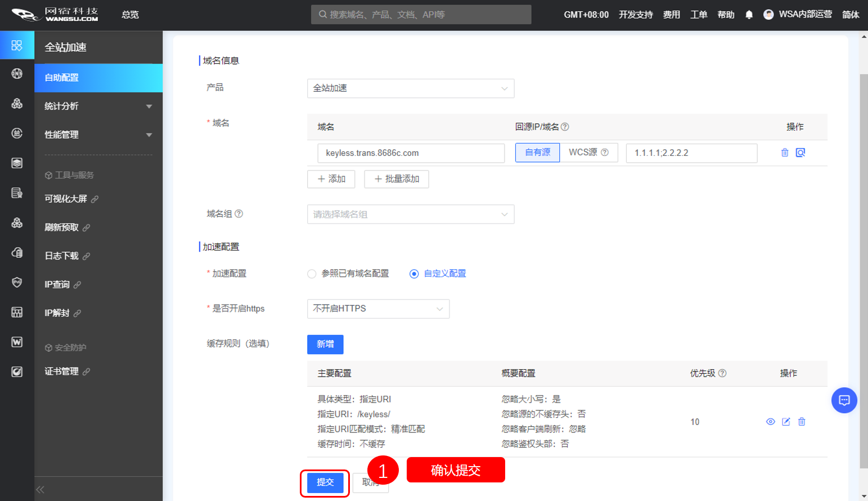Click link icon next to 证书管理

[86, 372]
